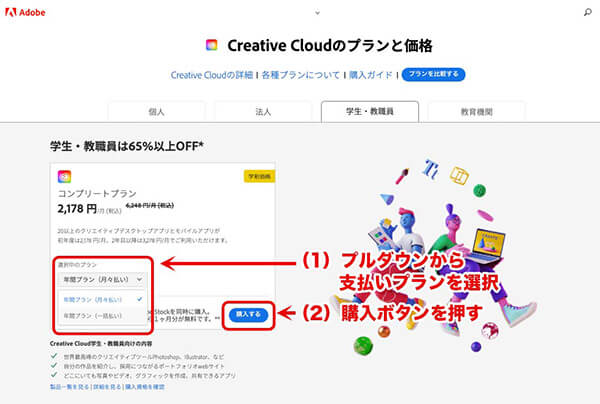Click the コンプリートプラン card title
This screenshot has height=404, width=600.
click(x=97, y=193)
